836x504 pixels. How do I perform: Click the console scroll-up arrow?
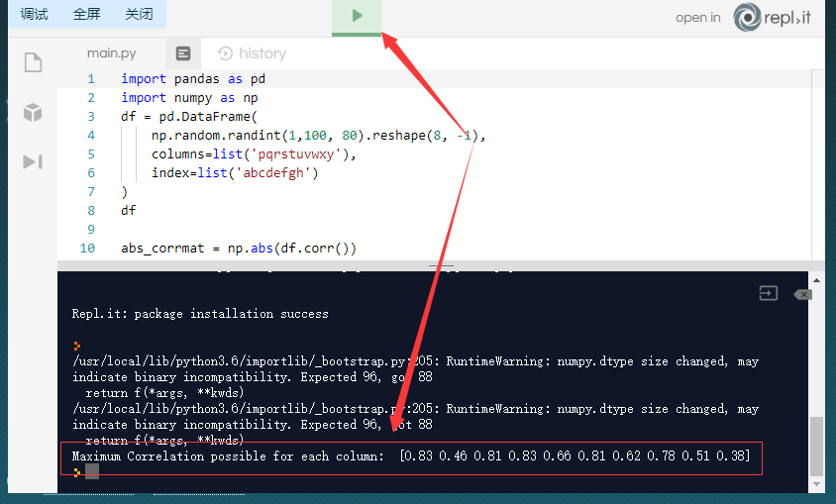(x=816, y=279)
